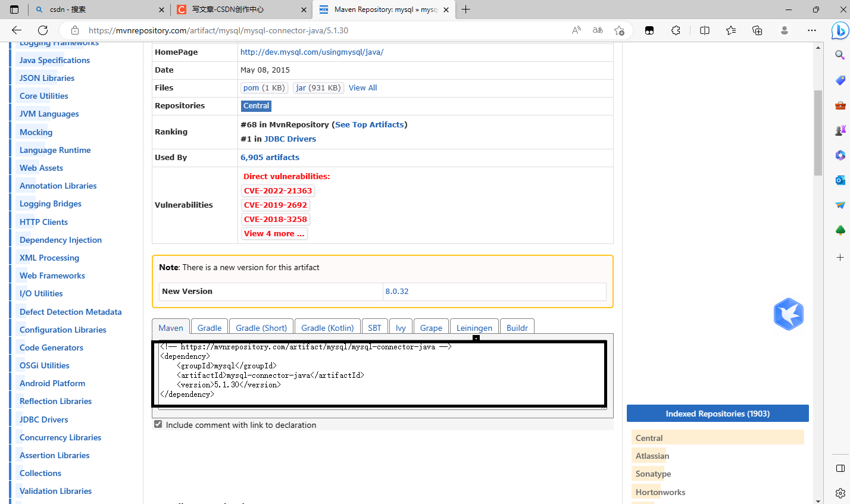The width and height of the screenshot is (850, 504).
Task: Open Atlassian indexed repository
Action: tap(652, 456)
